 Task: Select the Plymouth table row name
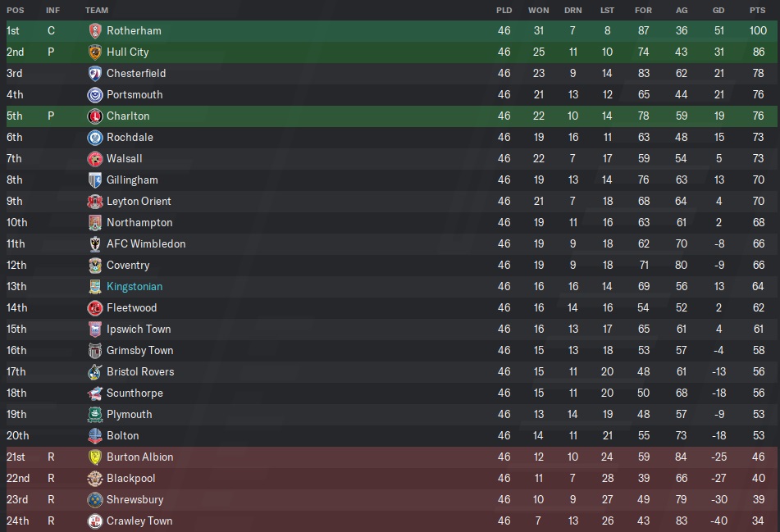[x=129, y=414]
